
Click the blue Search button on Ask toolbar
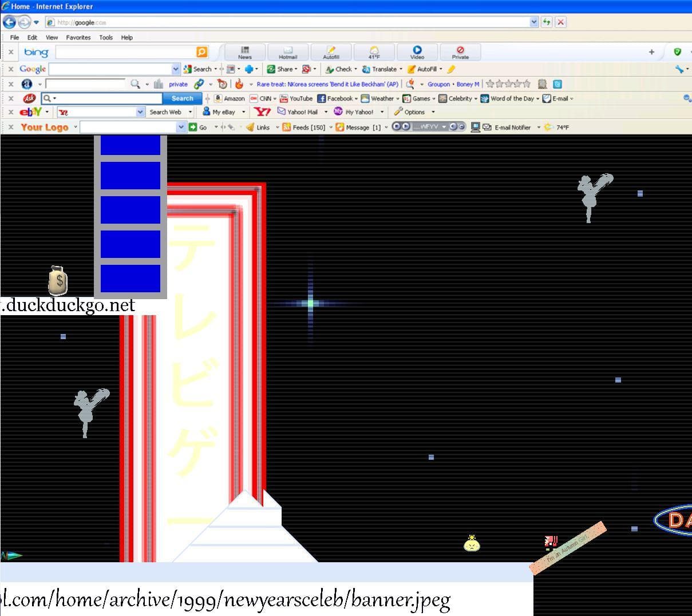(183, 98)
